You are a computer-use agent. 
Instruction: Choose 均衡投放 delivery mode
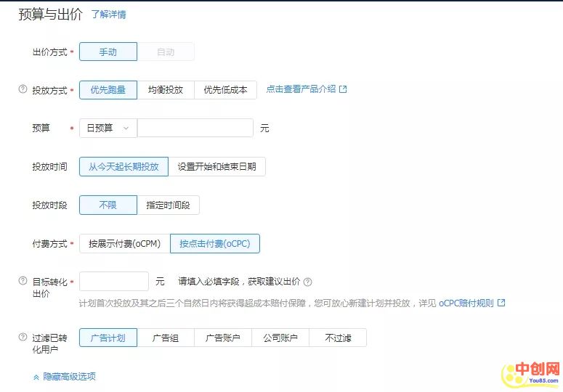(x=166, y=90)
